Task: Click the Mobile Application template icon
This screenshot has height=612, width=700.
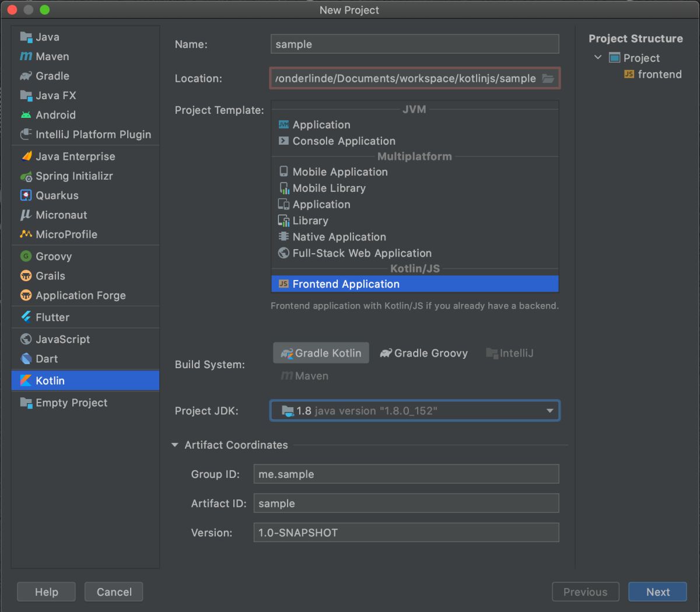Action: [283, 172]
